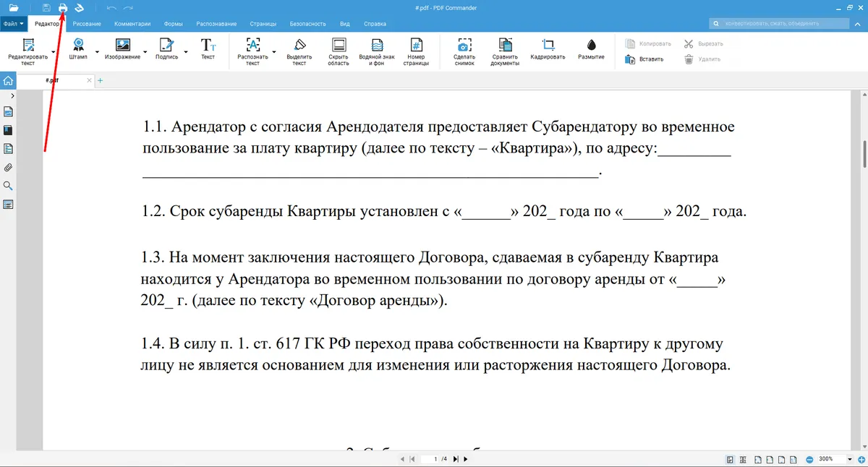Click the Сделать снимок camera tool
Screen dimensions: 868x467
464,51
